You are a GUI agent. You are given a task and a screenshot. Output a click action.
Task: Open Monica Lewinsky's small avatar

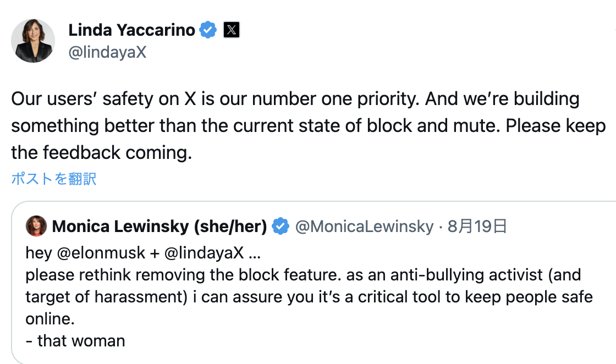pyautogui.click(x=36, y=226)
